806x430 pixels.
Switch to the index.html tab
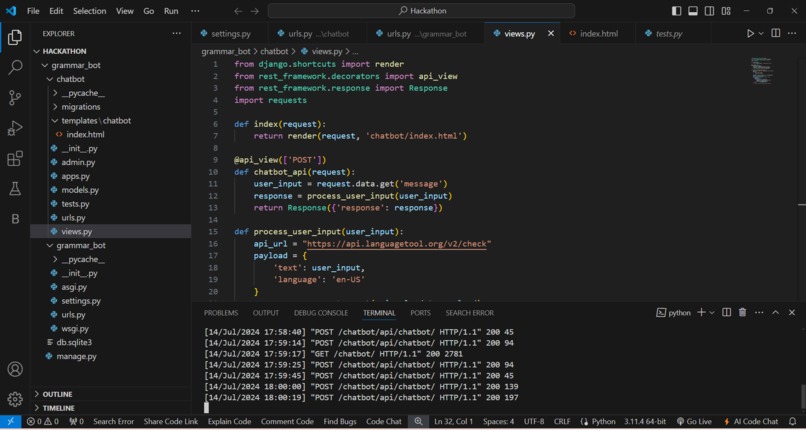[x=599, y=33]
